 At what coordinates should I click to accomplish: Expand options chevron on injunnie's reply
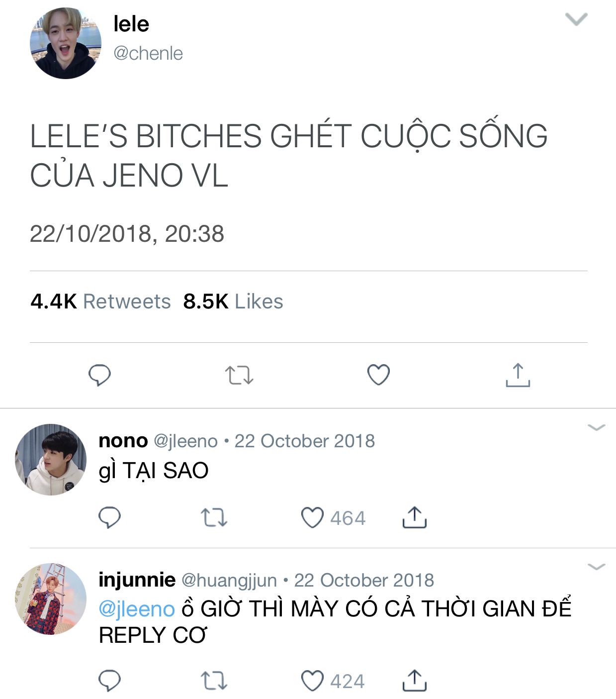coord(596,567)
